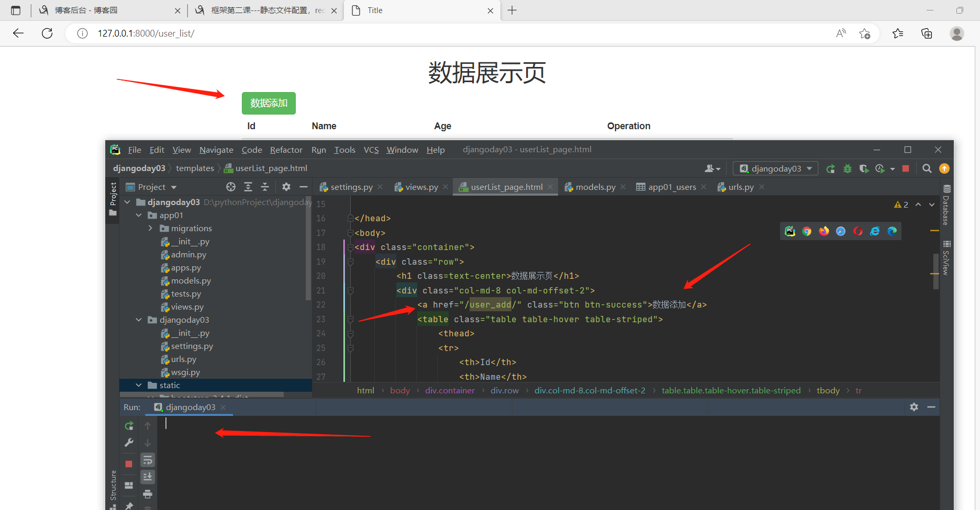Open Search Everywhere magnifier in PyCharm
This screenshot has width=980, height=510.
pyautogui.click(x=927, y=168)
